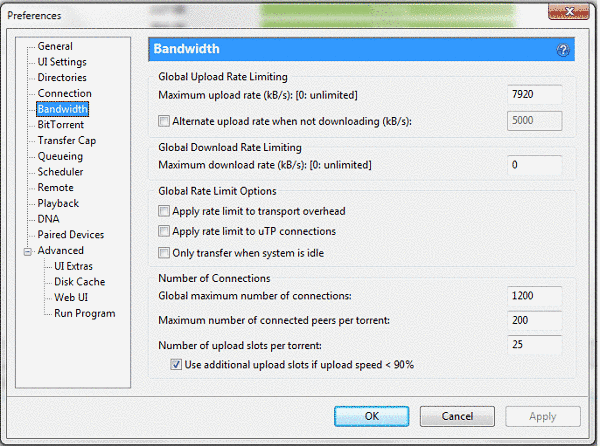Click the Preferences window title
Viewport: 600px width, 446px height.
click(x=34, y=16)
